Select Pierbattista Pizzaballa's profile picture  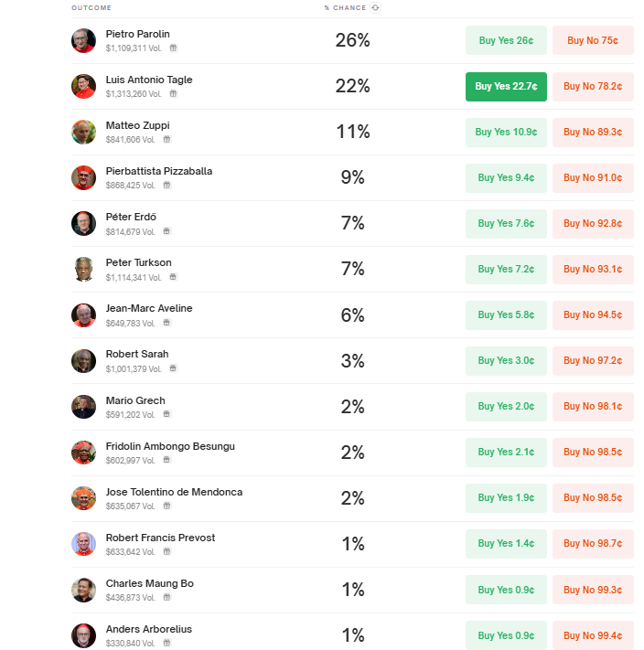tap(83, 178)
